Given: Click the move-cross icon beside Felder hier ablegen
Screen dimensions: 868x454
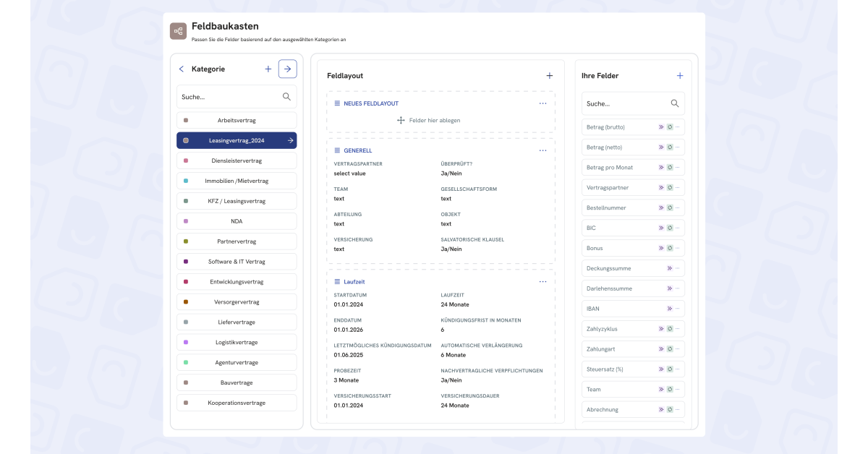Looking at the screenshot, I should coord(401,120).
